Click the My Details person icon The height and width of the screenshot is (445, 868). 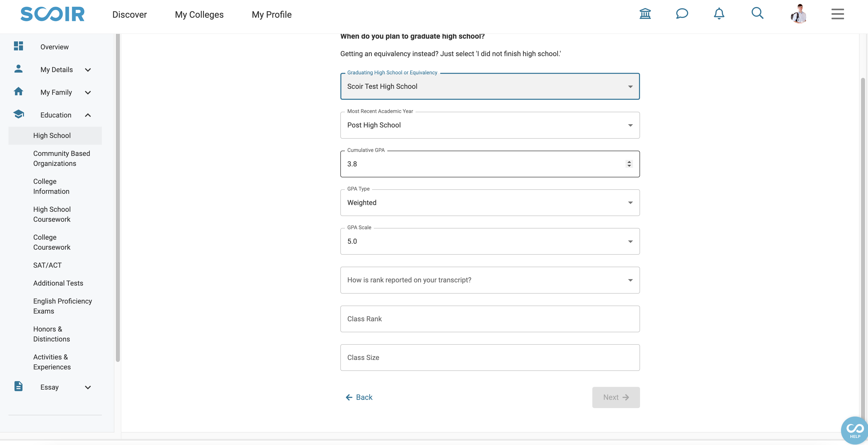18,69
